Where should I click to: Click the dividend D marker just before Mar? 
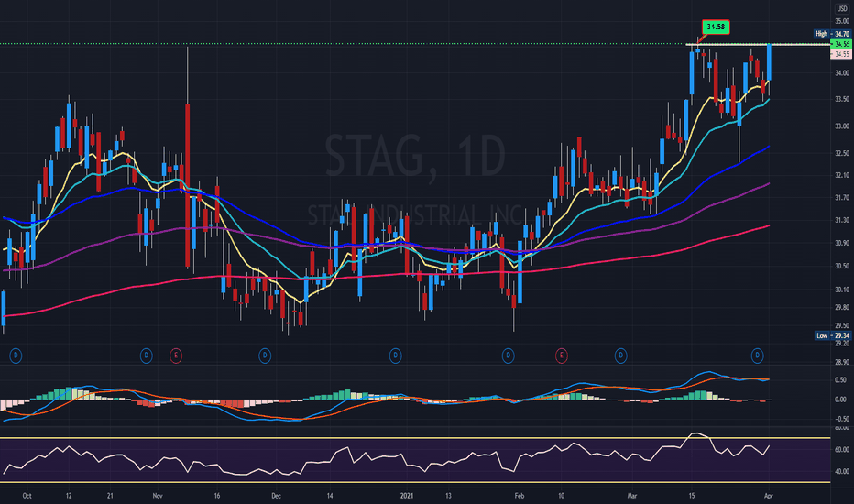click(x=620, y=356)
